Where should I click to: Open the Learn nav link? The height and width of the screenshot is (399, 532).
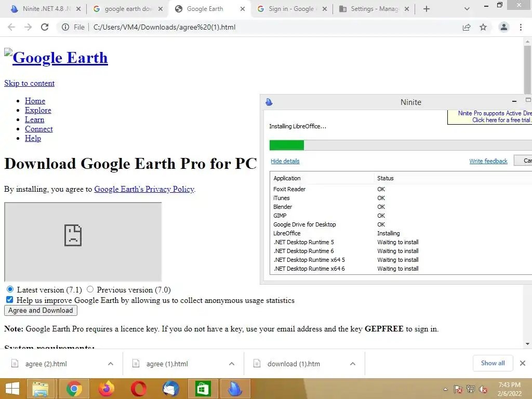pyautogui.click(x=35, y=119)
